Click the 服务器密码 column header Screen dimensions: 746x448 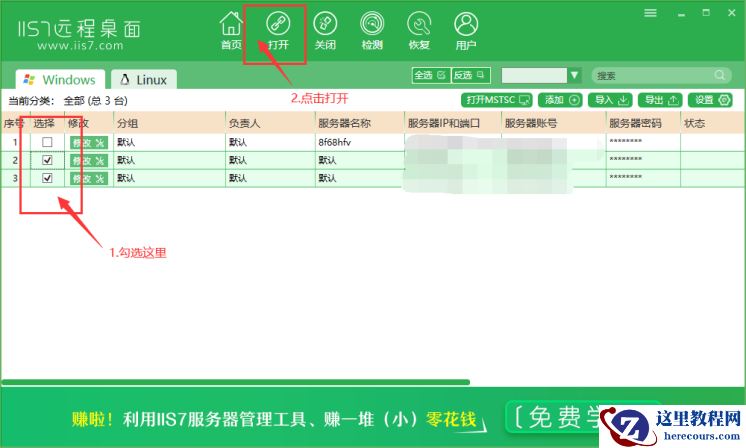point(643,123)
